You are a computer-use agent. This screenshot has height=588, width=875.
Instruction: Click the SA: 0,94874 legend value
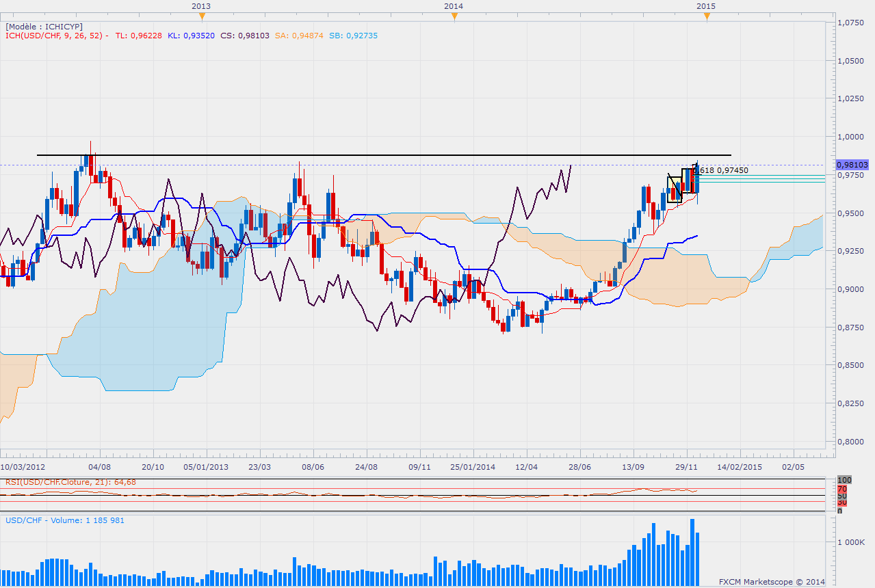(298, 36)
